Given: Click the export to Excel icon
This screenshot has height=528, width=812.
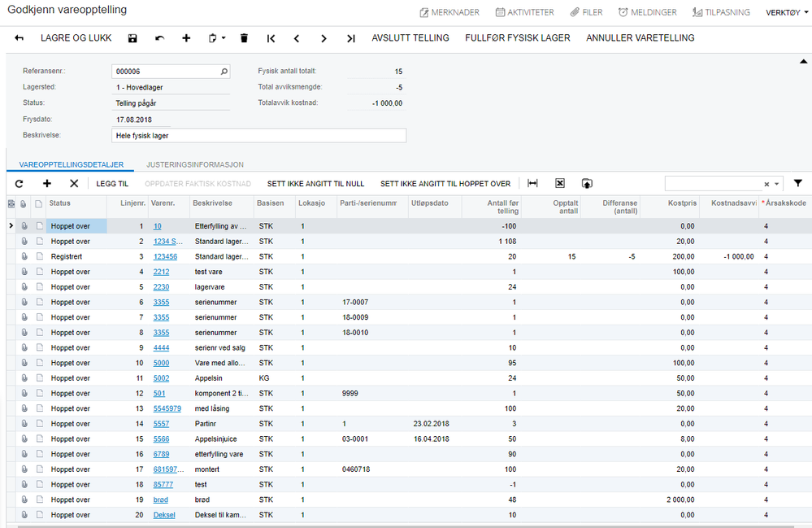Looking at the screenshot, I should coord(560,183).
